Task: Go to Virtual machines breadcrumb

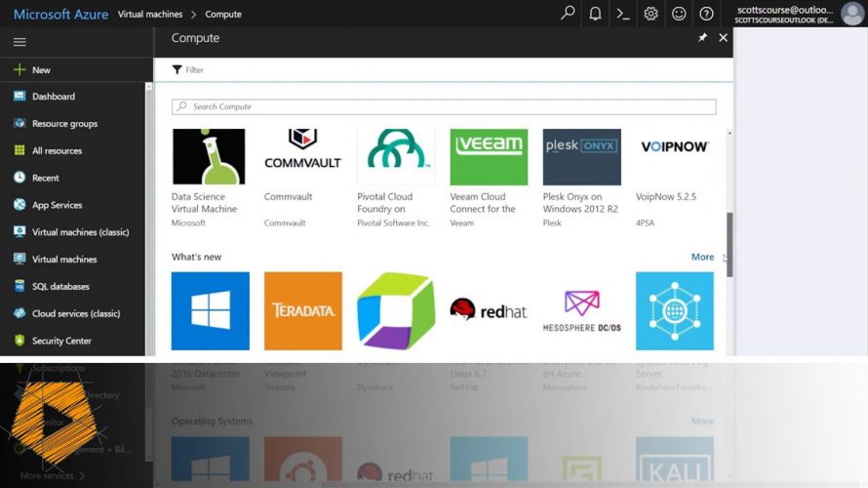Action: pyautogui.click(x=150, y=15)
